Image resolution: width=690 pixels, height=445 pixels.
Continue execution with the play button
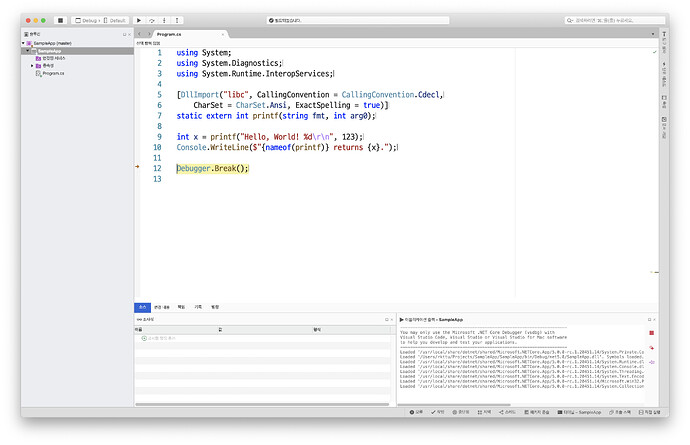point(139,20)
